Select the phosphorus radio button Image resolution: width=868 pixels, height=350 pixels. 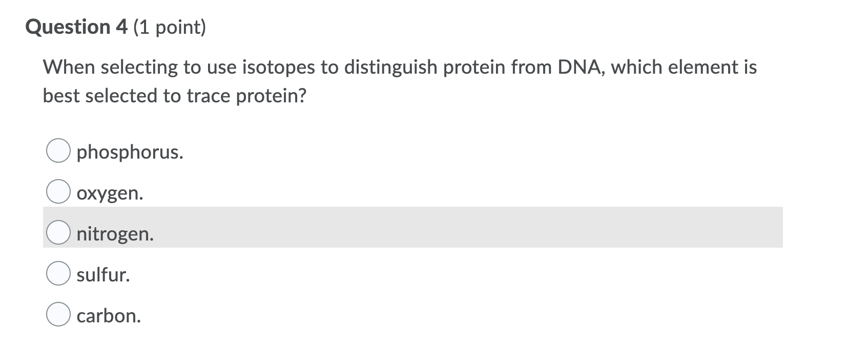coord(58,151)
